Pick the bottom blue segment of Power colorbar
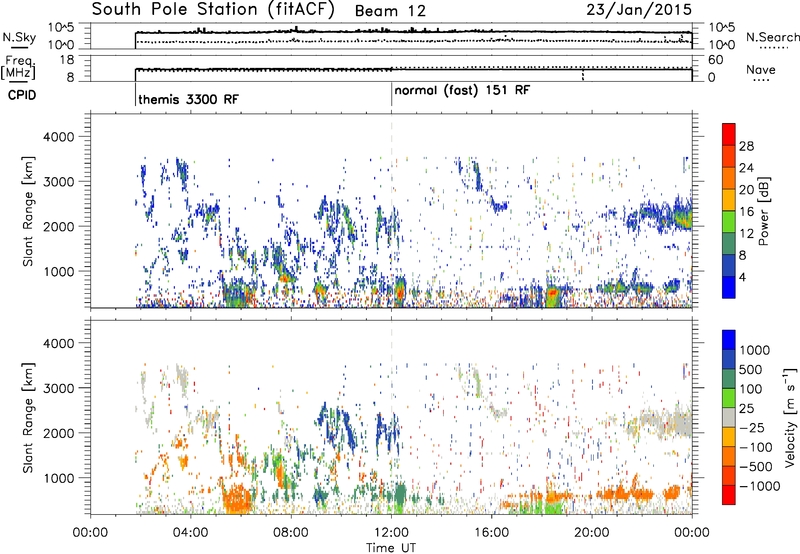This screenshot has width=800, height=554. 729,288
